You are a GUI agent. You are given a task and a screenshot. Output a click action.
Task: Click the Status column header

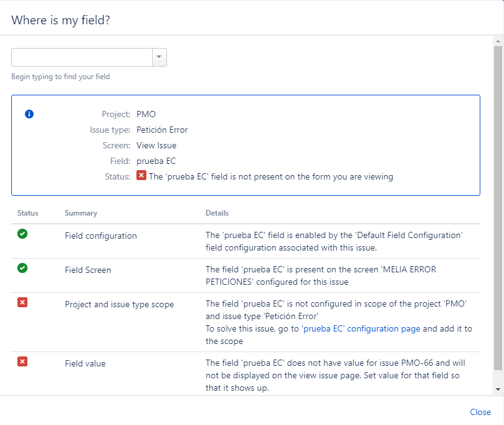28,213
